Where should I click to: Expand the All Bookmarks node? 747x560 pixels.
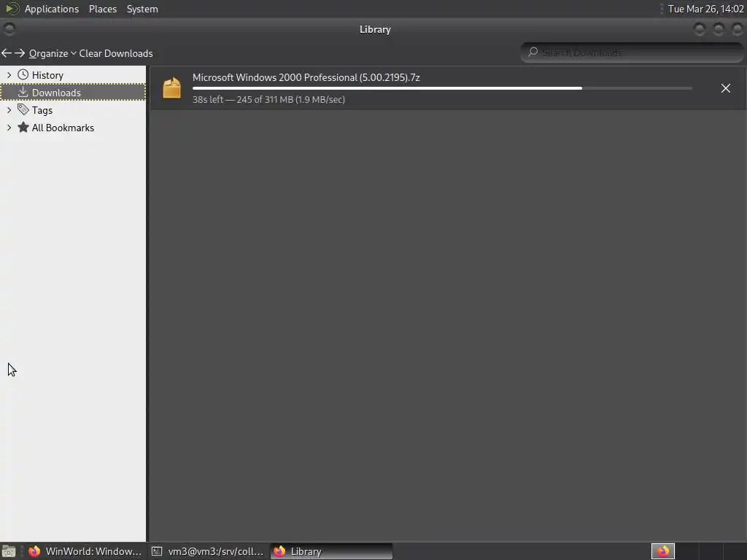pyautogui.click(x=9, y=128)
